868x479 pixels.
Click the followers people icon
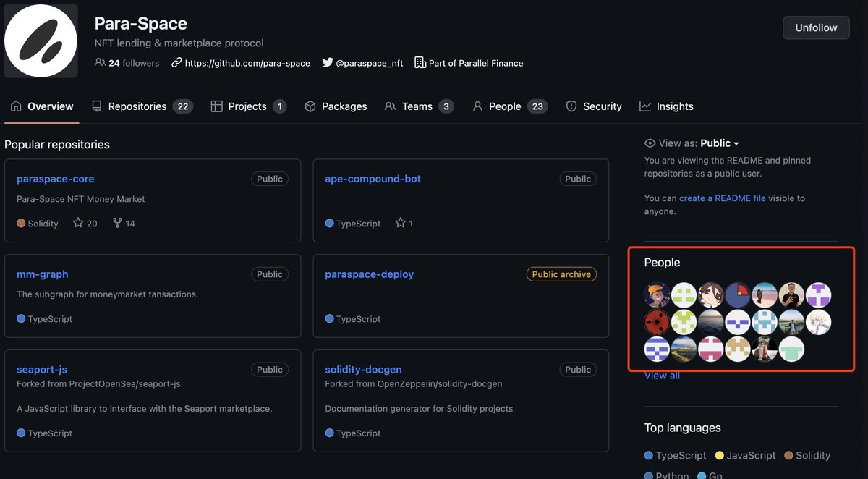tap(101, 62)
